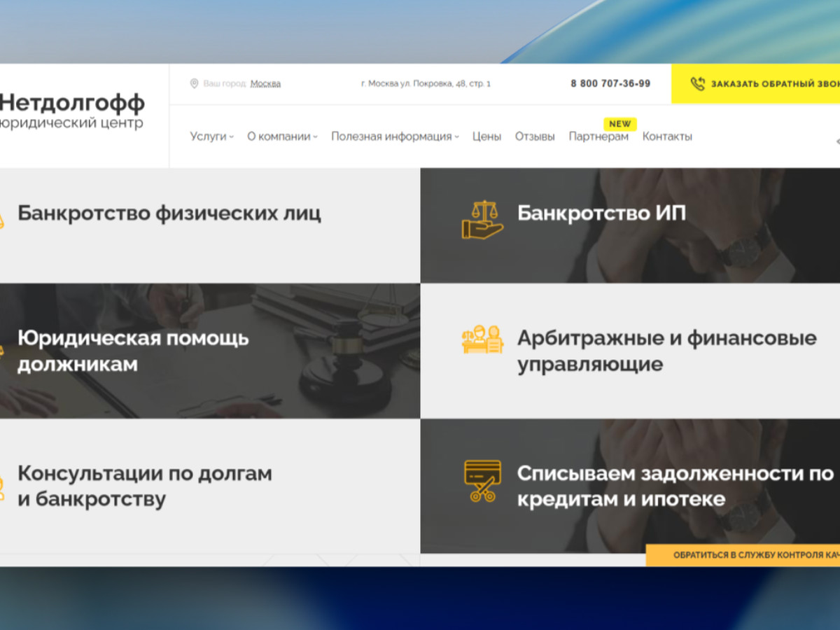Screen dimensions: 840x630
Task: Open Банкротство физических лиц tile
Action: point(210,225)
